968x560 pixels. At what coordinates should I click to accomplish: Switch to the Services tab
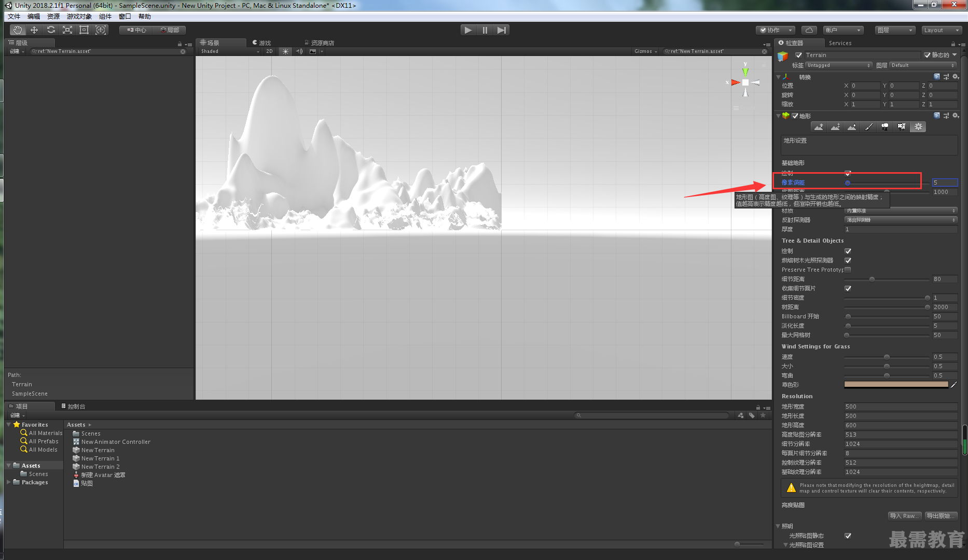coord(840,43)
